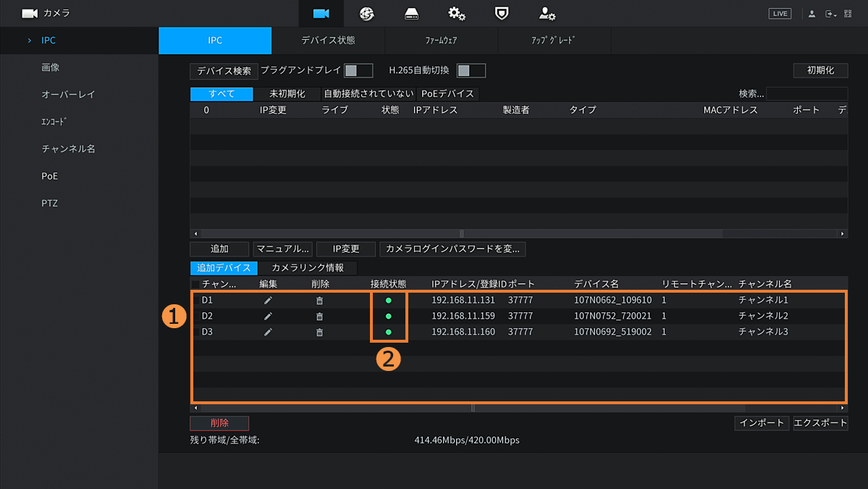Switch to the デバイス状態 tab
Image resolution: width=868 pixels, height=489 pixels.
click(328, 41)
